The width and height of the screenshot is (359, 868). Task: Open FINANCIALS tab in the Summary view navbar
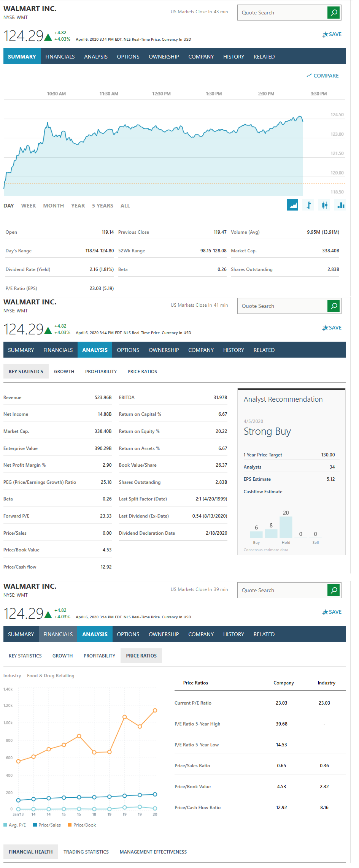click(x=60, y=57)
